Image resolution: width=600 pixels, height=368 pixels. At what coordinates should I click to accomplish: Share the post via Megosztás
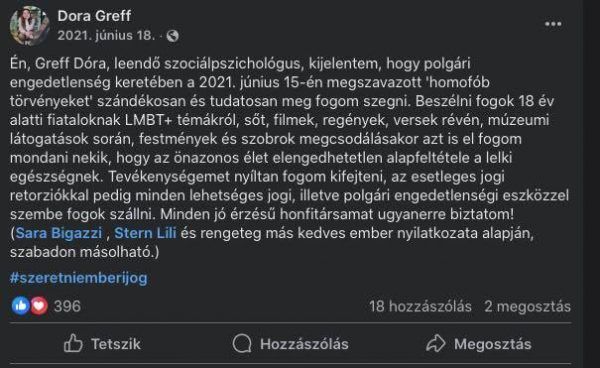(479, 344)
